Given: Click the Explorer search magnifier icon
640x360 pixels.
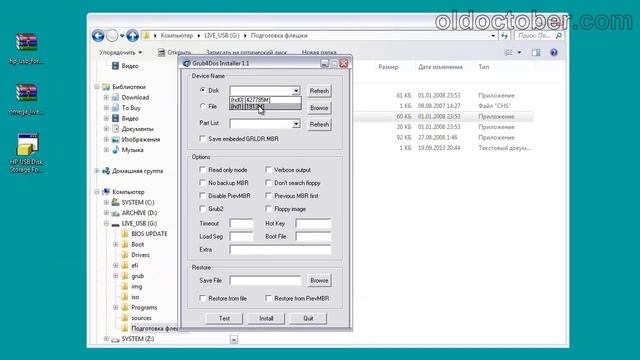Looking at the screenshot, I should click(559, 36).
